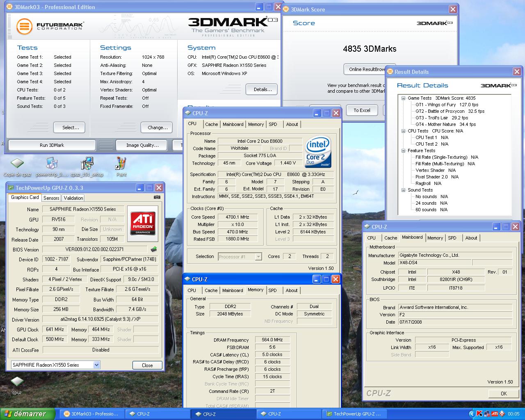The height and width of the screenshot is (420, 525).
Task: Open the ATI tray icon
Action: [495, 414]
